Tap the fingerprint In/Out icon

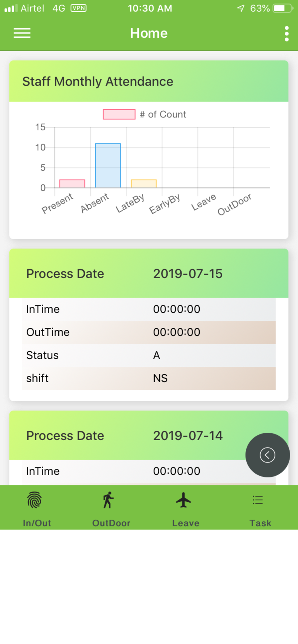point(35,500)
